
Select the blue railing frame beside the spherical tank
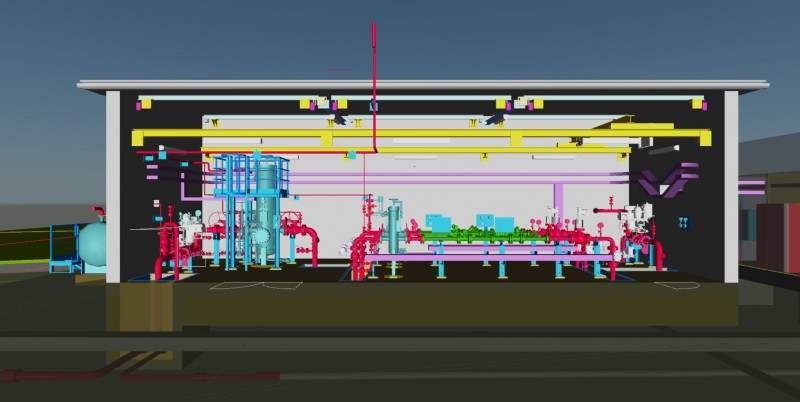click(x=62, y=250)
